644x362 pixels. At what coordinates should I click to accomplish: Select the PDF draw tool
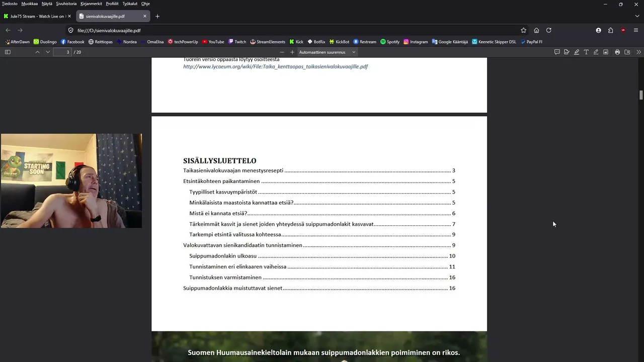[596, 52]
